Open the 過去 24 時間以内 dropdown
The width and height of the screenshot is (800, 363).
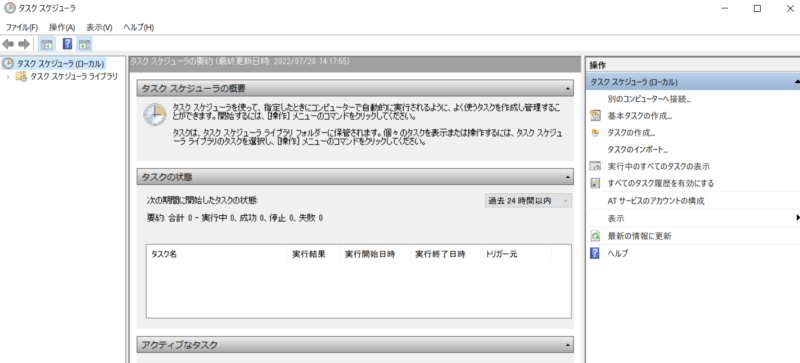(528, 201)
